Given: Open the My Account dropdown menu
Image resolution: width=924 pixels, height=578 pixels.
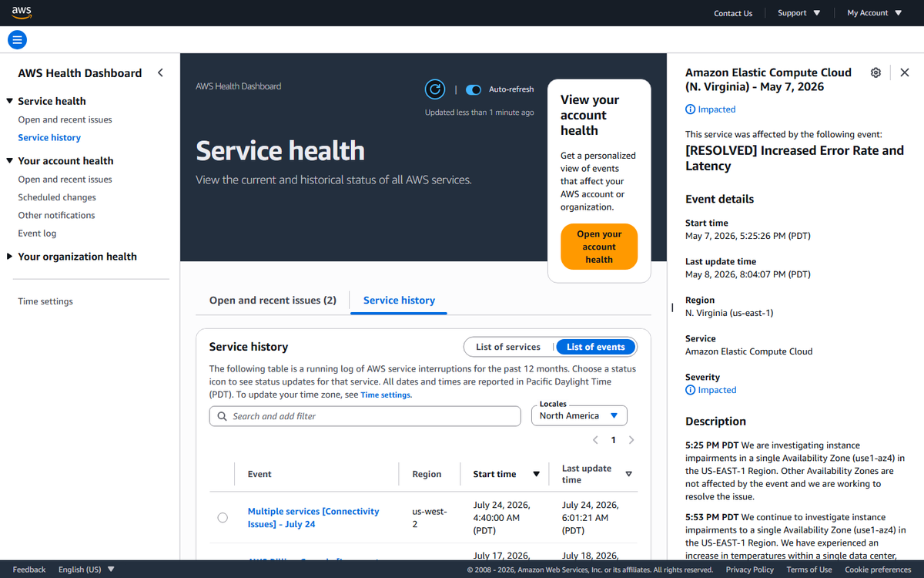Looking at the screenshot, I should [874, 13].
